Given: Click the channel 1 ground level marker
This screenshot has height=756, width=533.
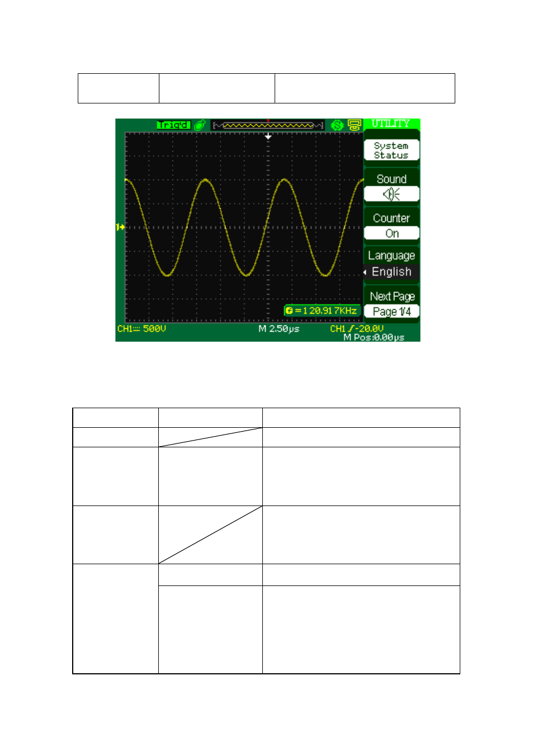Looking at the screenshot, I should pos(120,226).
